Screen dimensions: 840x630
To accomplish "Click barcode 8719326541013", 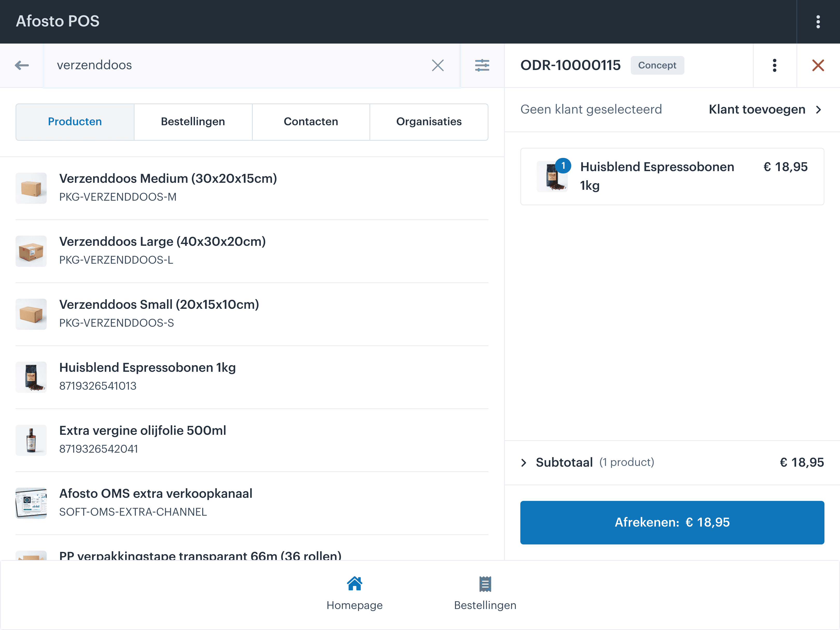I will point(97,386).
